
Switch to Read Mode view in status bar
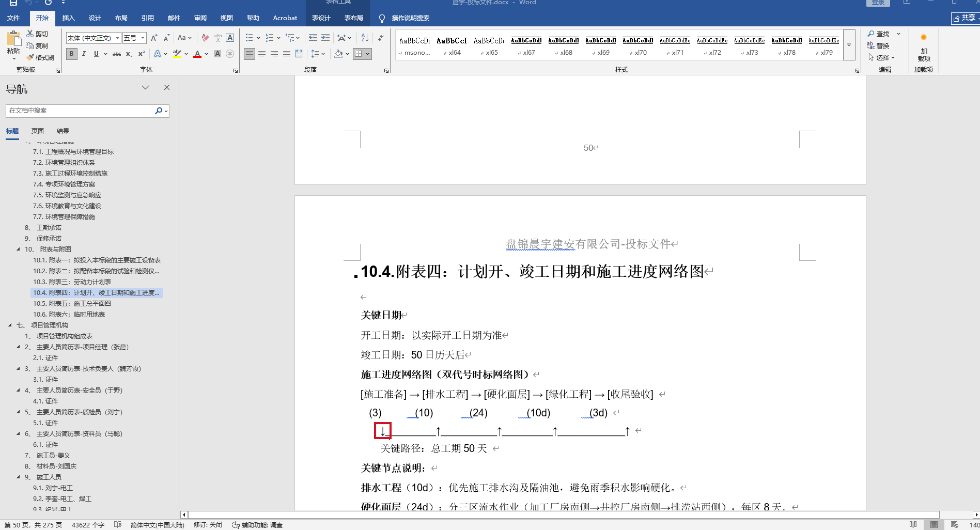[913, 525]
